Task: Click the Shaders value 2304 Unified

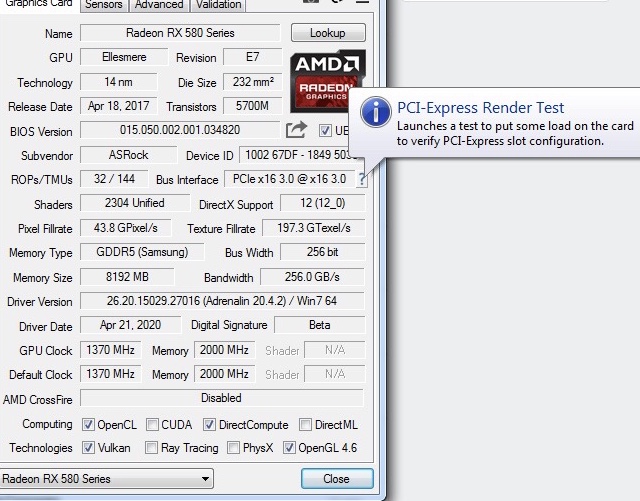Action: point(135,203)
